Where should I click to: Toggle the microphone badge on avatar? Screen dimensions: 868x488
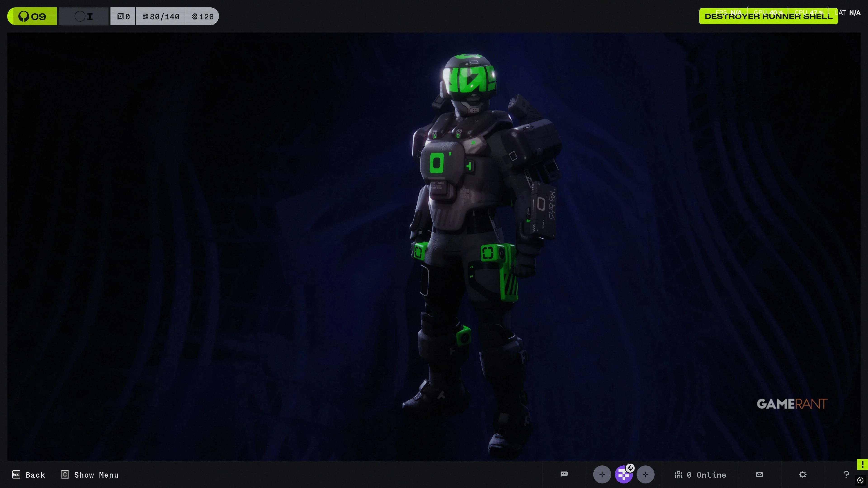click(630, 468)
